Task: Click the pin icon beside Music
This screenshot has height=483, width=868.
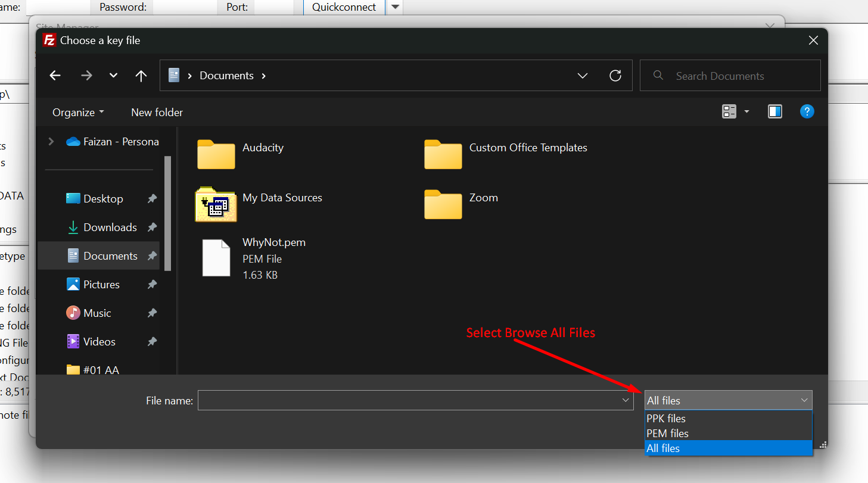Action: (152, 313)
